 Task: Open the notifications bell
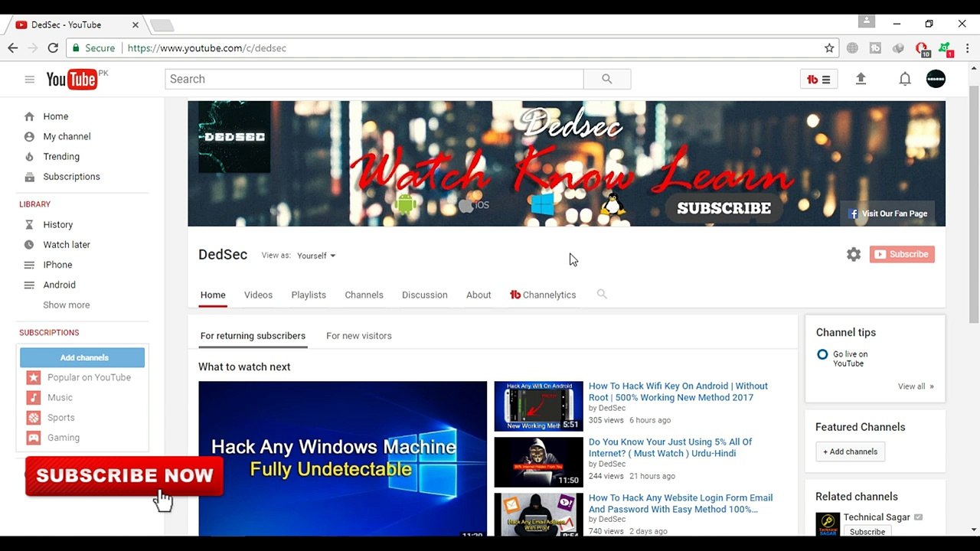coord(905,79)
